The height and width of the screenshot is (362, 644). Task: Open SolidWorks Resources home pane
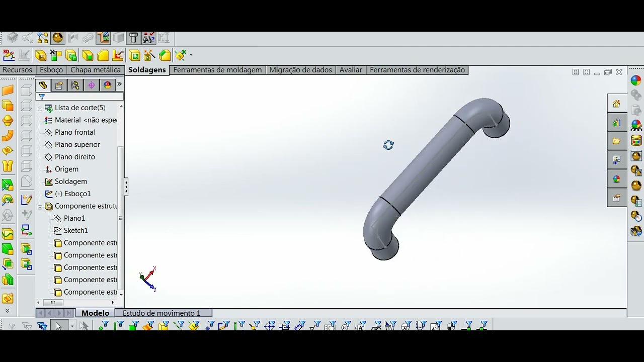[x=616, y=104]
